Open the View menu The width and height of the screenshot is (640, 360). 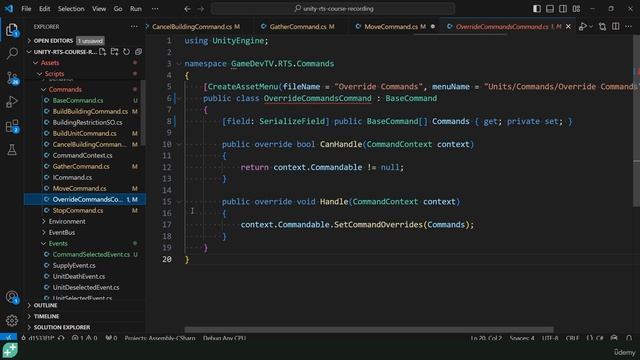[x=99, y=9]
